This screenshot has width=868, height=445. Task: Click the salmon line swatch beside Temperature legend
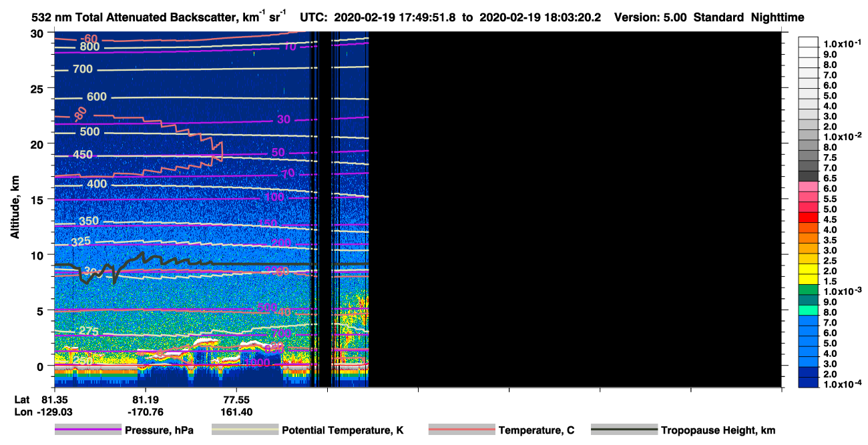click(x=461, y=430)
